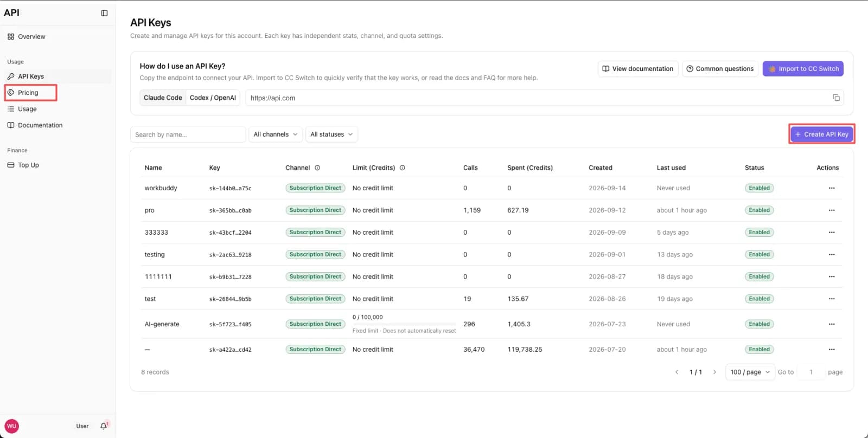Open actions menu for workbuddy key
The width and height of the screenshot is (868, 438).
pos(832,188)
